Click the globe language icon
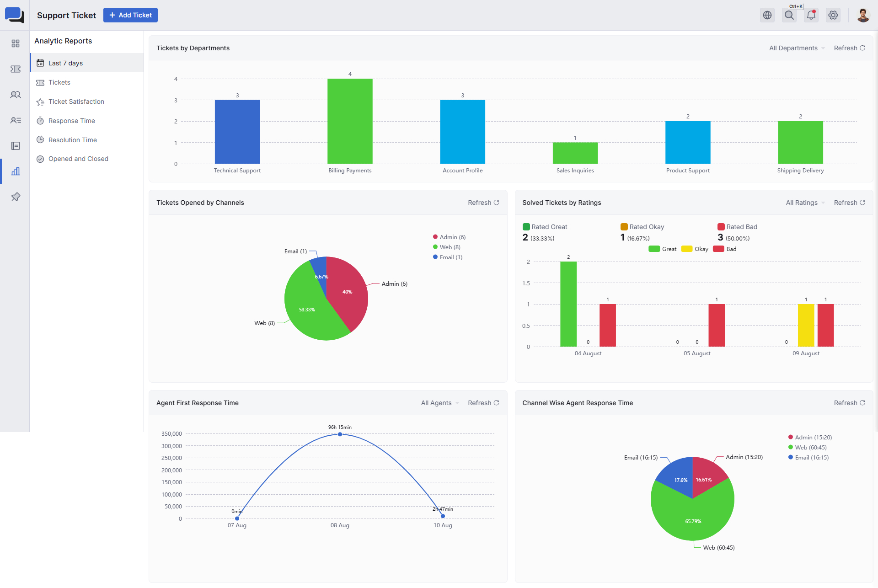Viewport: 878px width, 588px height. [767, 15]
